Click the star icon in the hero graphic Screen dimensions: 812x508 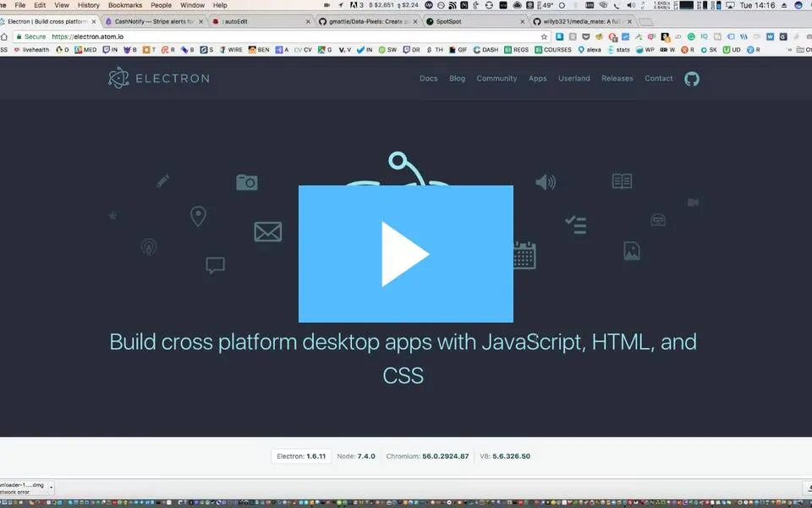112,216
